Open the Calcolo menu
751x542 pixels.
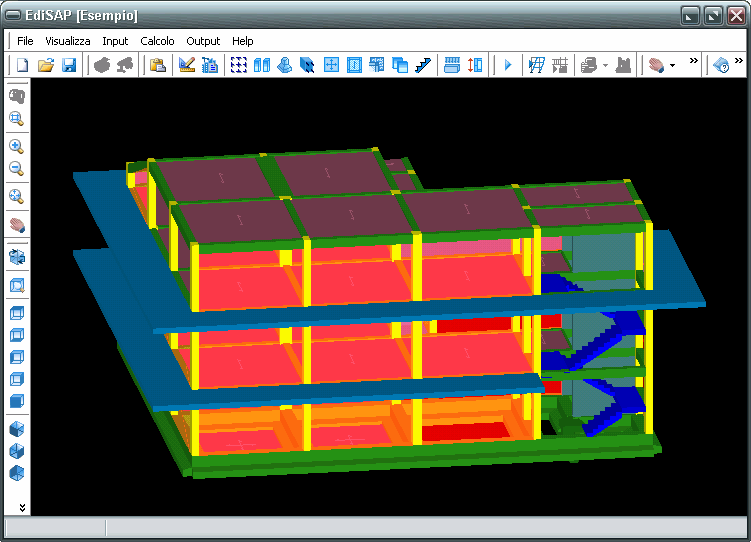coord(157,41)
